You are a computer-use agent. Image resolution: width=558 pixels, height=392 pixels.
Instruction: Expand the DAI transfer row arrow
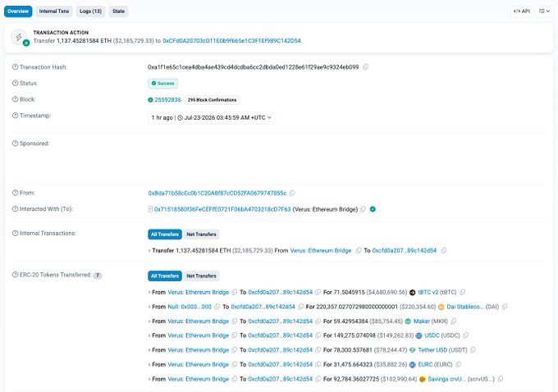point(149,307)
